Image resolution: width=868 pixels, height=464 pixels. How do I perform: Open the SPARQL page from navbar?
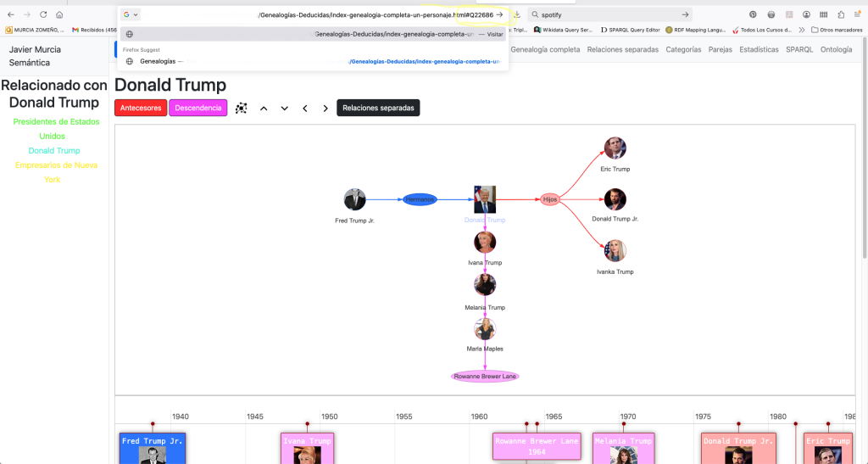coord(799,50)
